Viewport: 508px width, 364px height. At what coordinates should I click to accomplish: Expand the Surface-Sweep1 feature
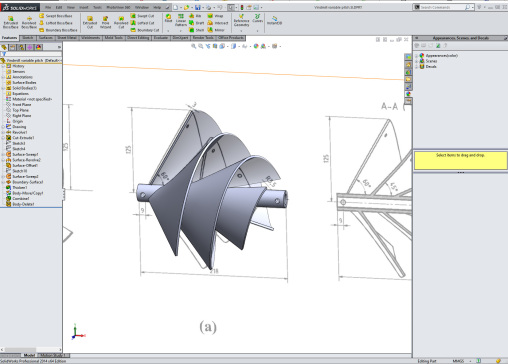pyautogui.click(x=3, y=154)
